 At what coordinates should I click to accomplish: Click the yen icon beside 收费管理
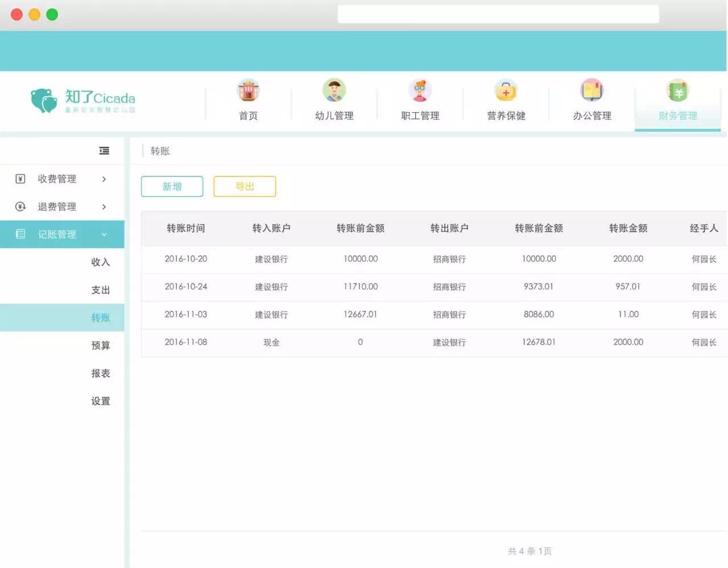20,179
